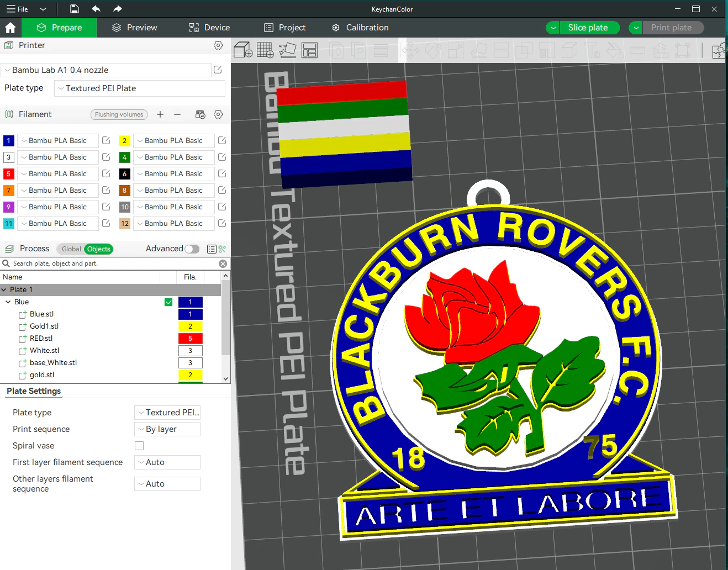Edit the Bambu Lab A1 printer preset
728x570 pixels.
click(x=218, y=70)
